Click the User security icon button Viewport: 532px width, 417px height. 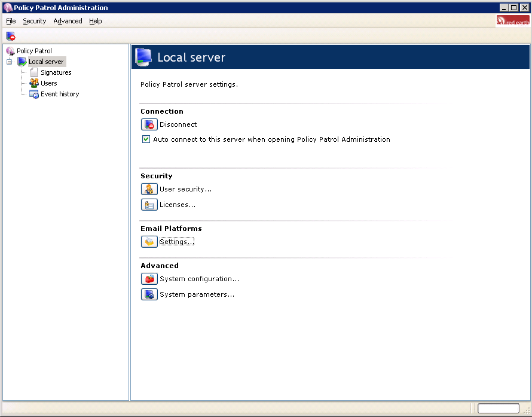tap(149, 189)
